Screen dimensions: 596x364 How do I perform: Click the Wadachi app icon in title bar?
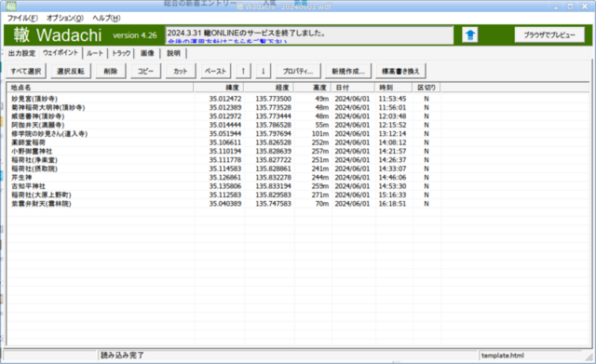(x=11, y=6)
